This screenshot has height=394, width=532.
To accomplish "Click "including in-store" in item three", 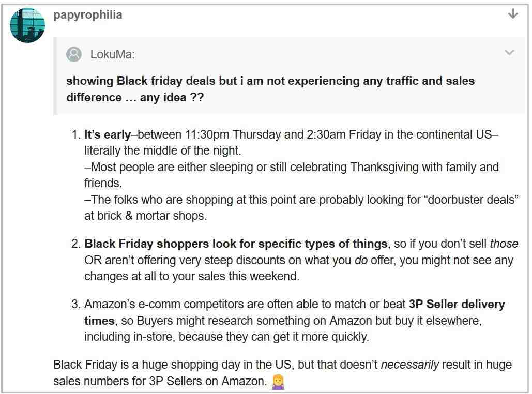I will click(129, 337).
